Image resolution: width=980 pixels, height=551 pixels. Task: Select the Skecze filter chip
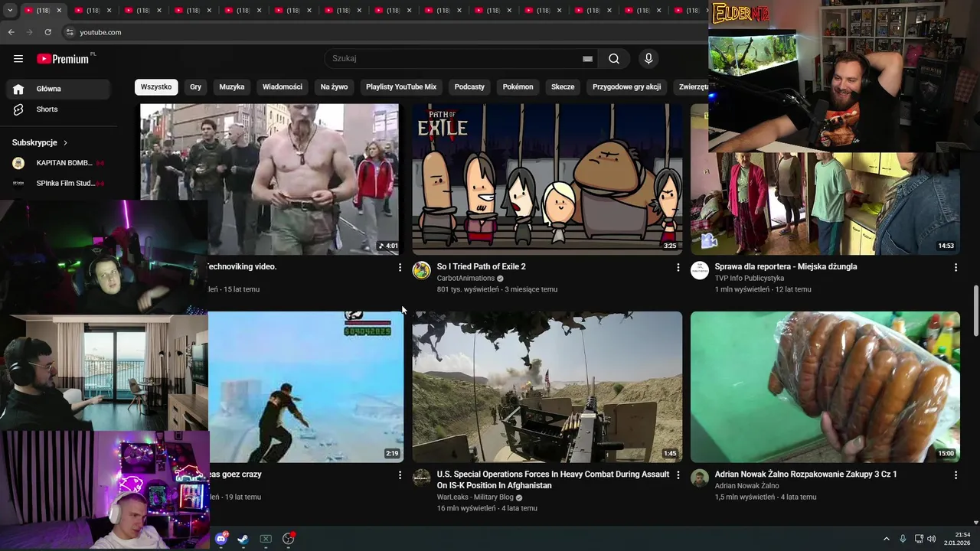coord(563,87)
